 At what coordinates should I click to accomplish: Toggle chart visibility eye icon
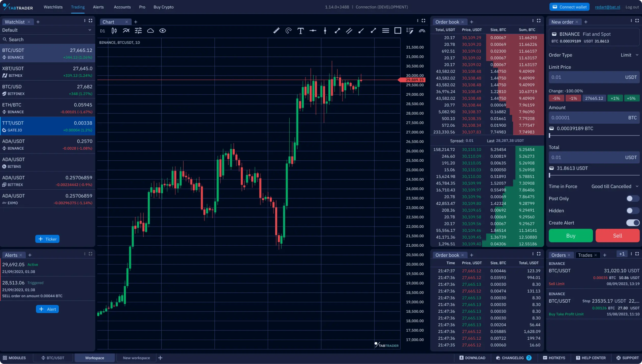pos(163,31)
